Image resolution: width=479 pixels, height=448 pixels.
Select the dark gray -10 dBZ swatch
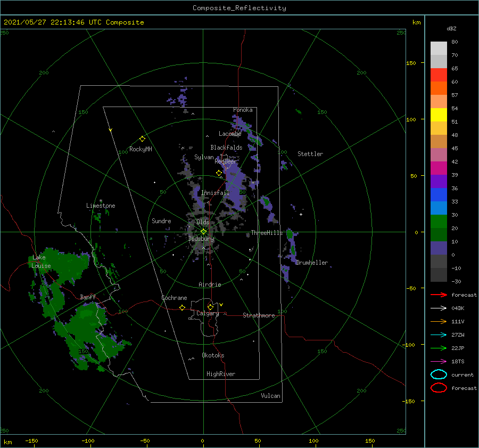pyautogui.click(x=439, y=275)
